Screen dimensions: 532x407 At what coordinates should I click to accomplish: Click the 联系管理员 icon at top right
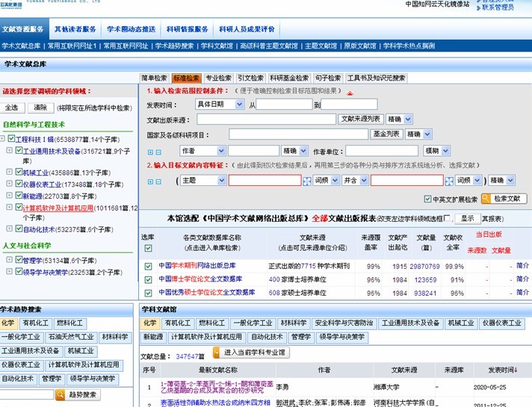tap(477, 7)
